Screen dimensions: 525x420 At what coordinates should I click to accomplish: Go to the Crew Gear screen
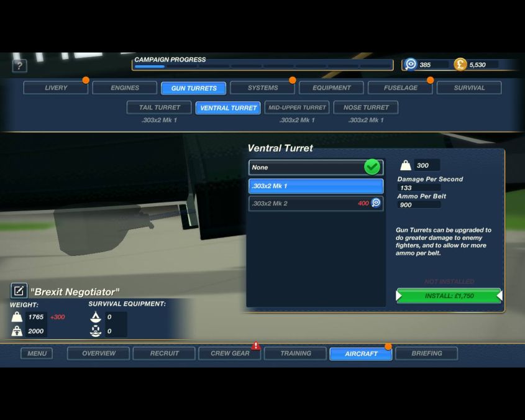tap(230, 354)
